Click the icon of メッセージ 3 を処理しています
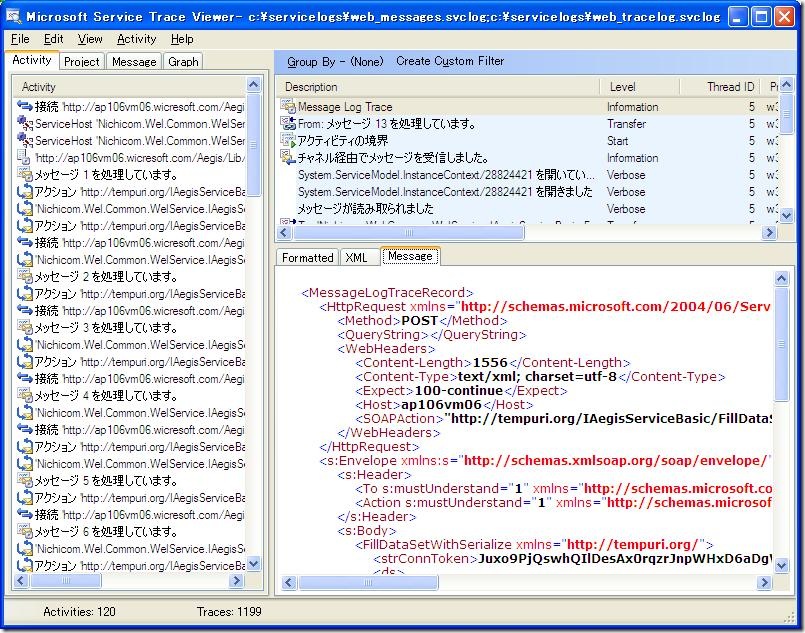The height and width of the screenshot is (633, 805). point(25,327)
